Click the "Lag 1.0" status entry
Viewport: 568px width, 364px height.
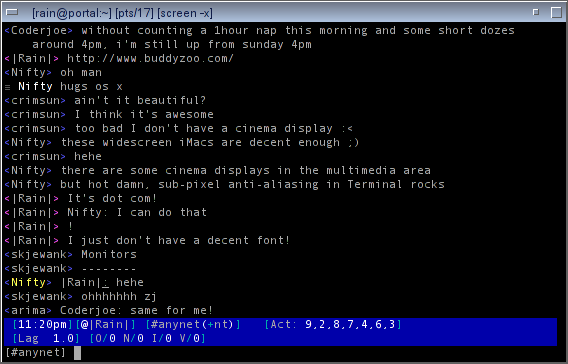45,338
